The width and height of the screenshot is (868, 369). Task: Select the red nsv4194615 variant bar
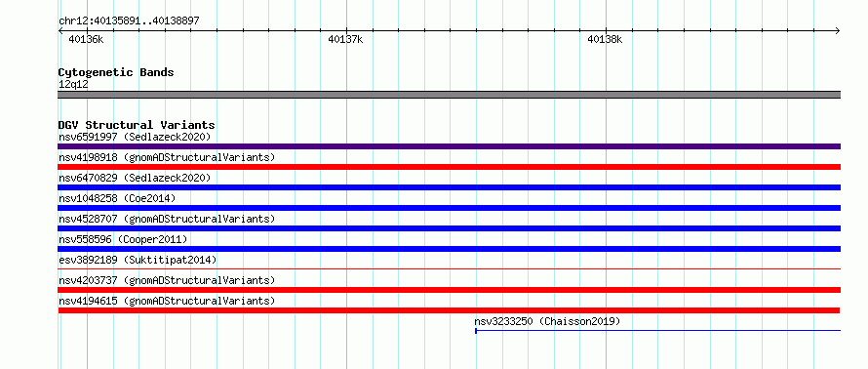click(x=449, y=310)
